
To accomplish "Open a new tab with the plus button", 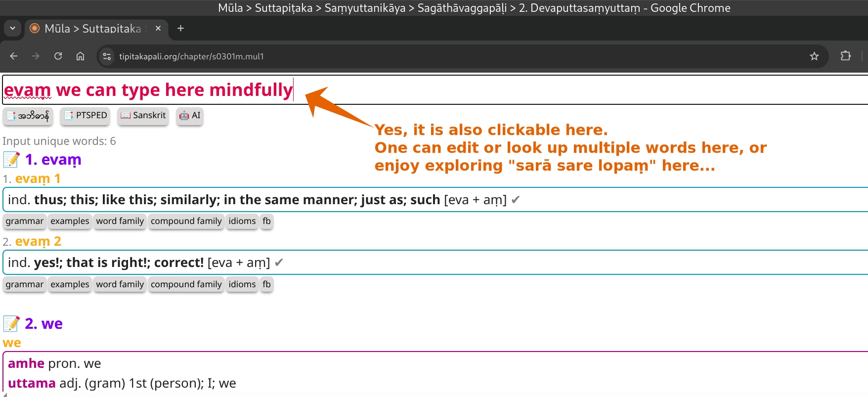I will 180,29.
